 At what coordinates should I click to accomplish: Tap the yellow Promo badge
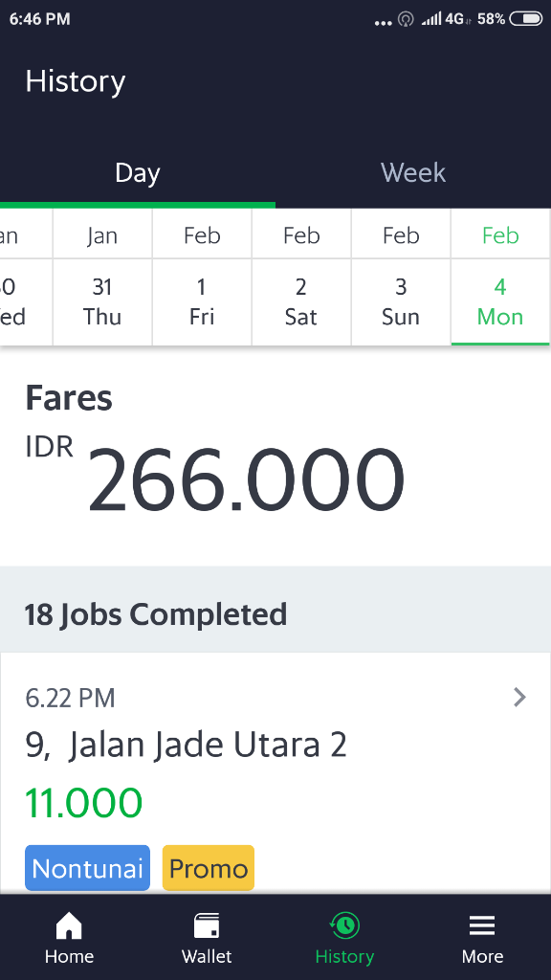pos(208,868)
